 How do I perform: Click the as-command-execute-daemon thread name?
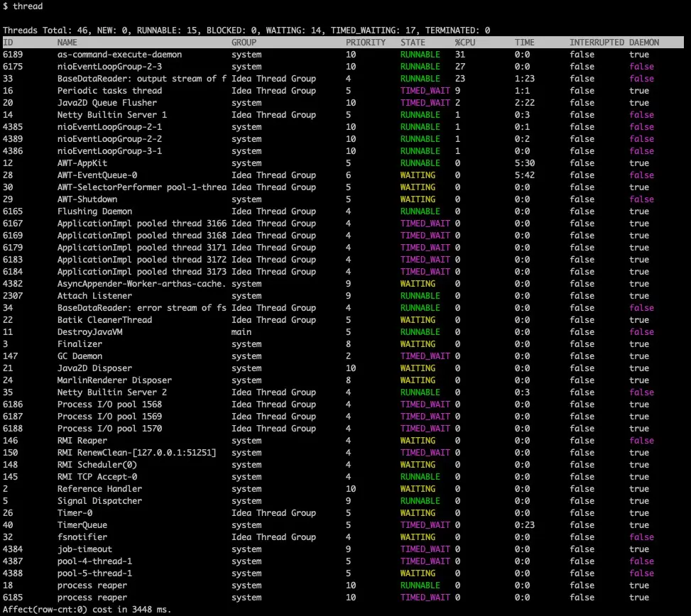click(119, 55)
